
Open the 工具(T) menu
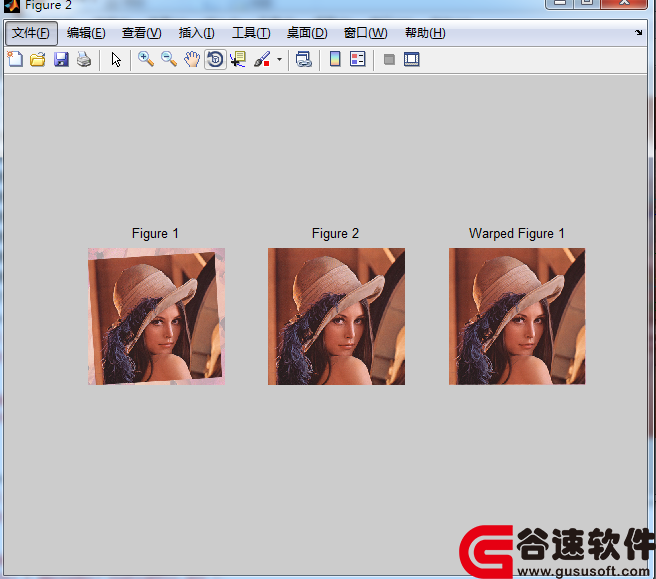[x=251, y=33]
